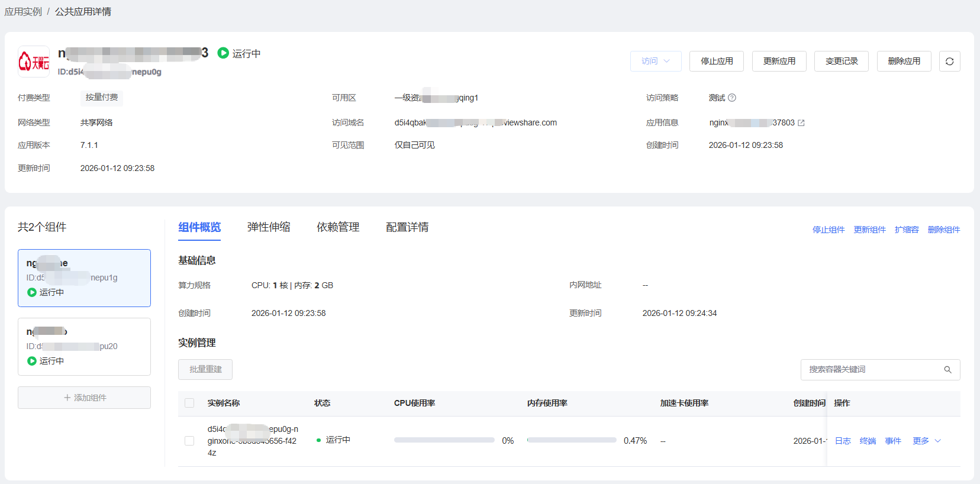This screenshot has width=980, height=484.
Task: Click the help icon beside 测试
Action: (x=732, y=98)
